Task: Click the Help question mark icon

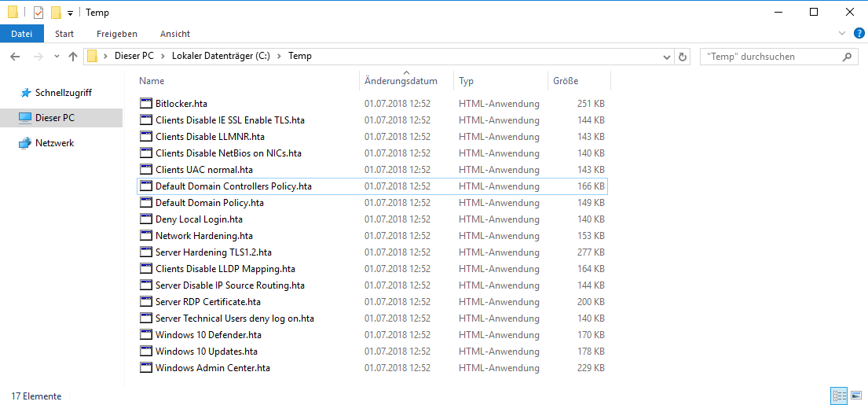Action: click(x=857, y=33)
